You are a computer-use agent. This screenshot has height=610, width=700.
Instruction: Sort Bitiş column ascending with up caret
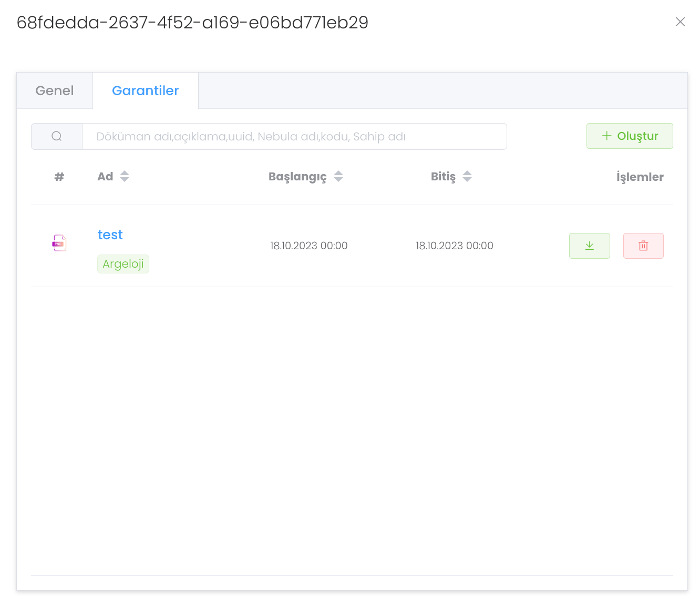pos(467,173)
